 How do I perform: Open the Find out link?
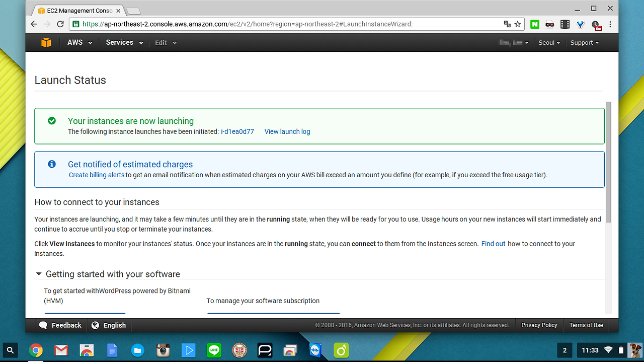[x=493, y=244]
